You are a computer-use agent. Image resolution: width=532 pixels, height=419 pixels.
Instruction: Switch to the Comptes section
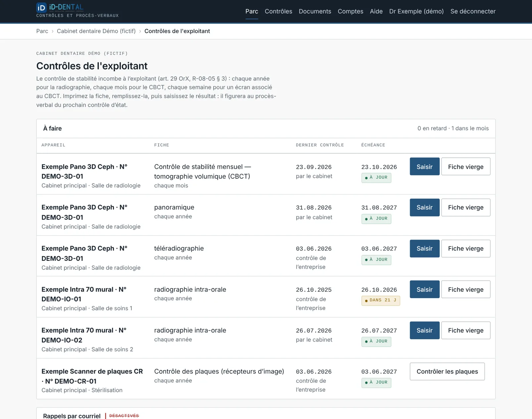[350, 11]
